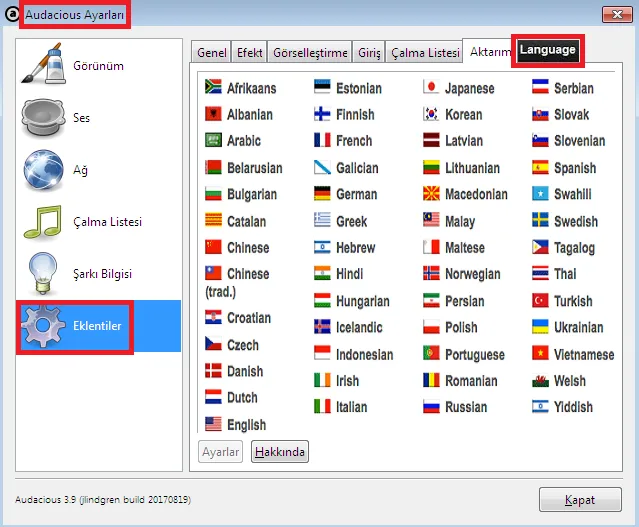Click the Galician flag icon
The width and height of the screenshot is (639, 527).
pos(322,167)
